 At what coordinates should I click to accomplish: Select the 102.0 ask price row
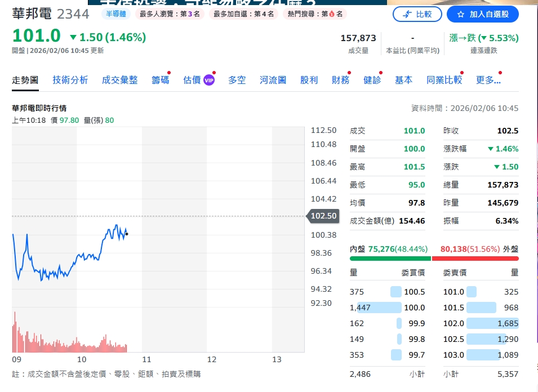coord(481,323)
